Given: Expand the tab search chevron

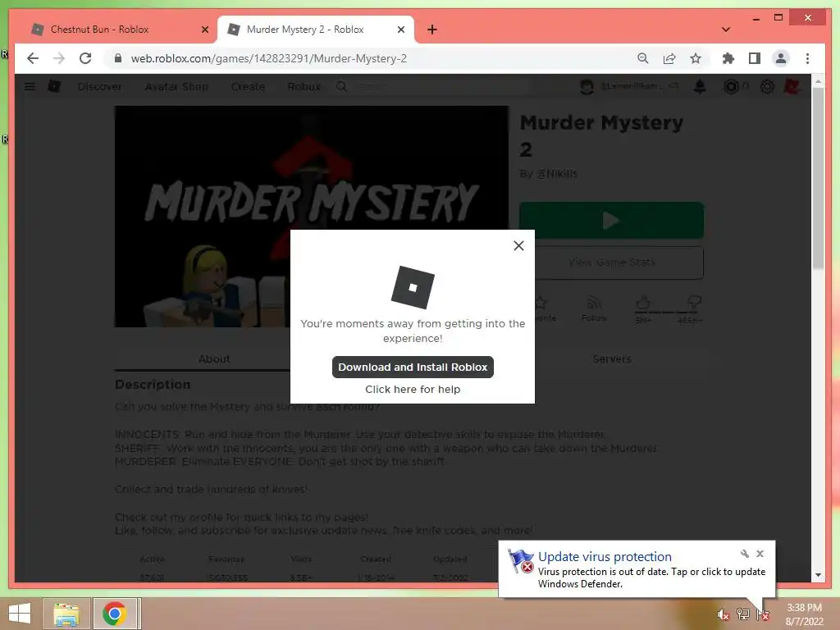Looking at the screenshot, I should [x=726, y=30].
